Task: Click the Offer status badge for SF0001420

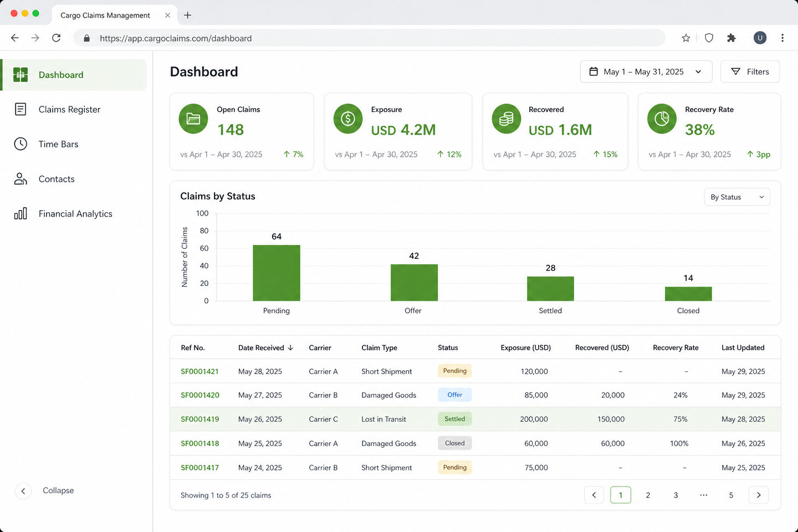Action: click(454, 395)
